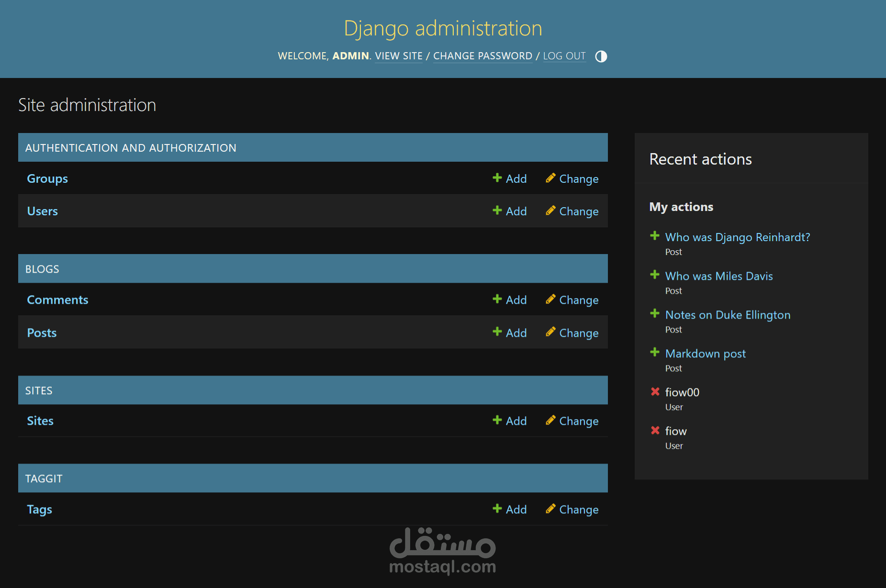The height and width of the screenshot is (588, 886).
Task: Click Add text link for Comments
Action: click(516, 300)
